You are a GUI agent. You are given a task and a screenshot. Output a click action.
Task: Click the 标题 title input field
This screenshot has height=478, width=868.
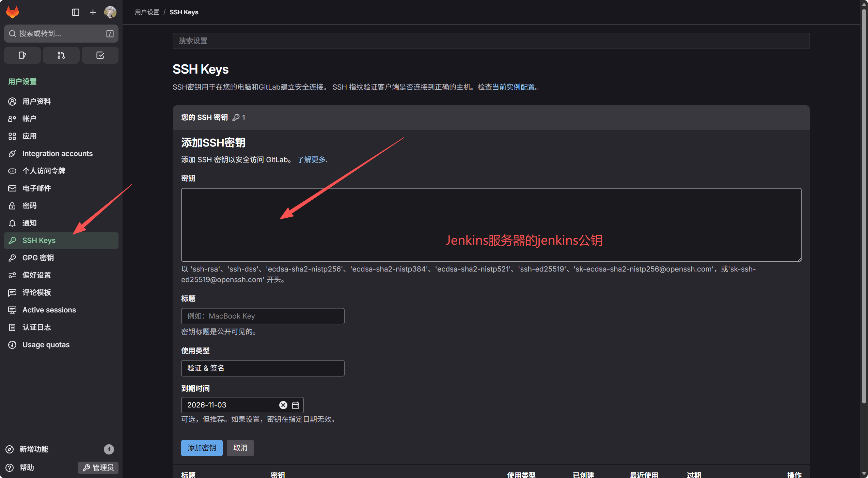tap(263, 316)
